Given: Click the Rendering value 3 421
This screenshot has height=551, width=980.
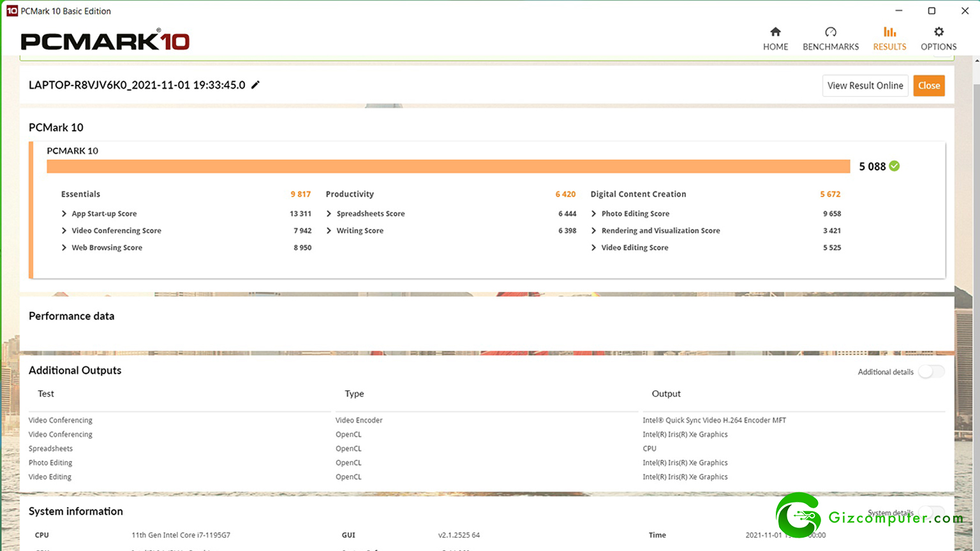Looking at the screenshot, I should pyautogui.click(x=832, y=231).
